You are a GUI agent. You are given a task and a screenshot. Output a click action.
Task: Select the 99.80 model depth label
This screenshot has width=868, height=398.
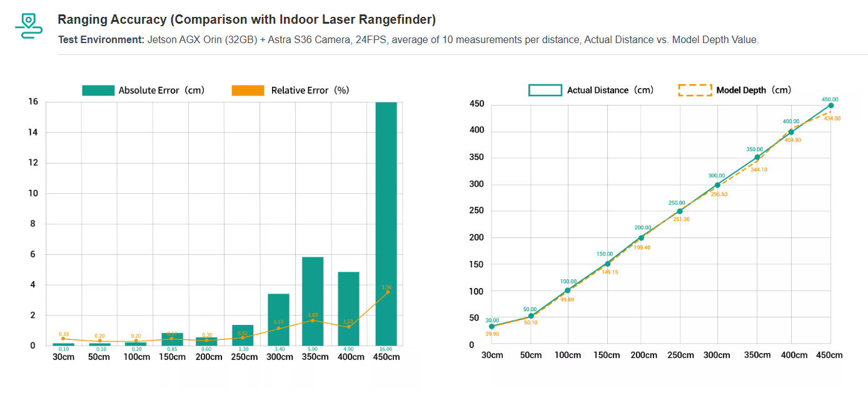click(x=568, y=299)
